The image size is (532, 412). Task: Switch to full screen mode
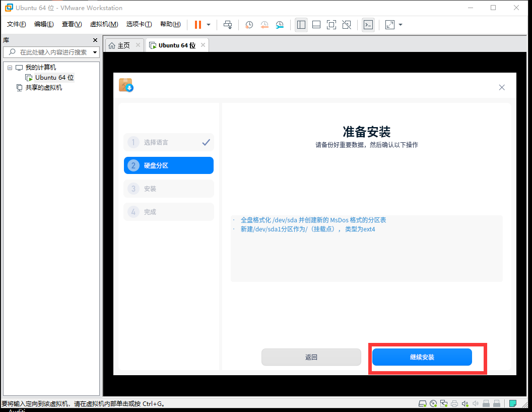(x=331, y=24)
